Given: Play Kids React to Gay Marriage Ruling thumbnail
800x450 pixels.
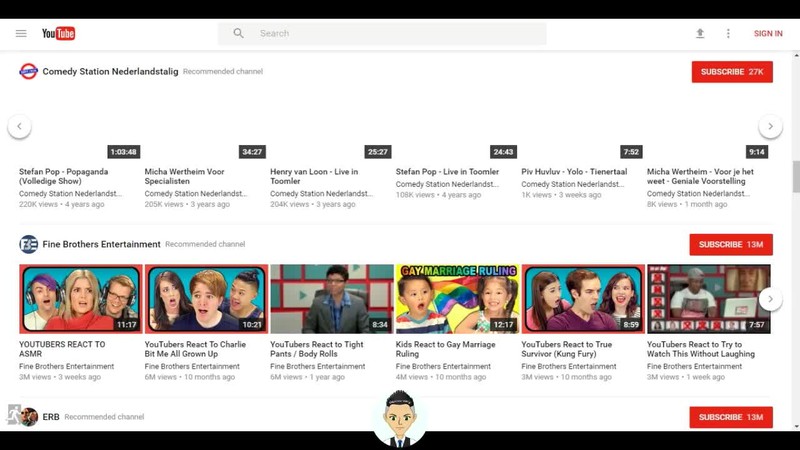Looking at the screenshot, I should point(457,299).
